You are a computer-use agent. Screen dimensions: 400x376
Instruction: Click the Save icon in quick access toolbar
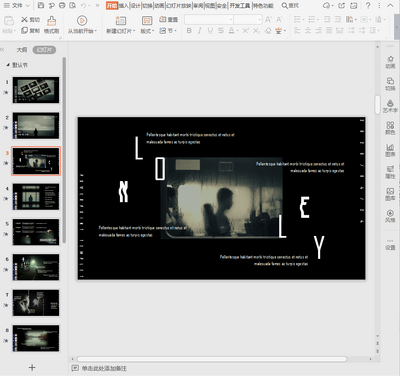[x=41, y=6]
